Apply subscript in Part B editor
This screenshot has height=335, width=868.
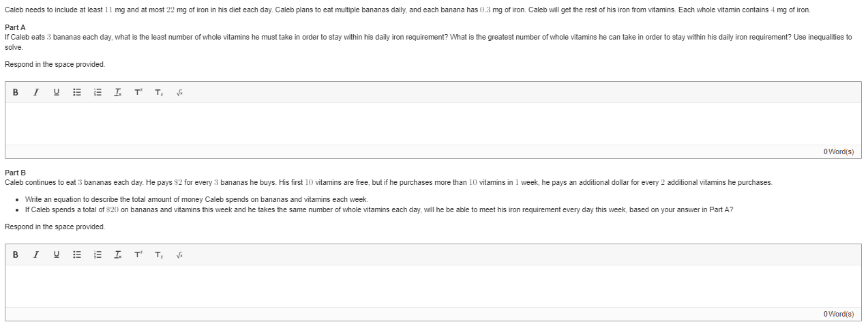tap(159, 254)
